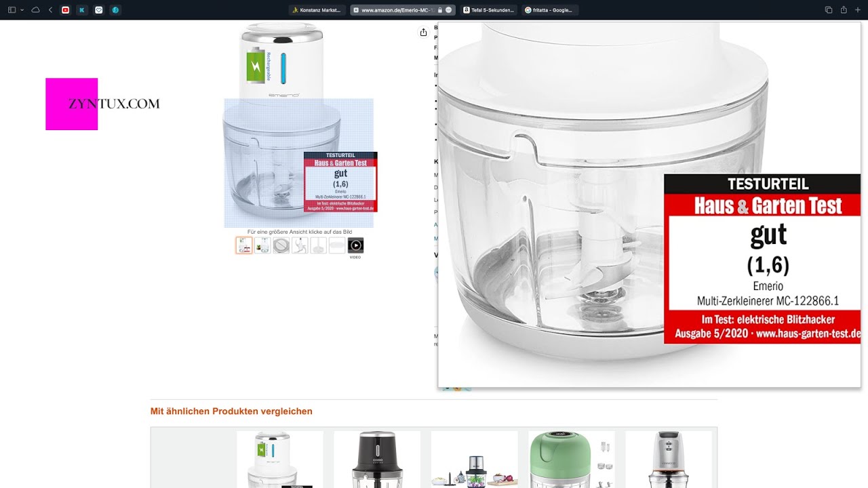Open Safari's share menu in the toolbar
Image resolution: width=868 pixels, height=488 pixels.
(x=844, y=10)
